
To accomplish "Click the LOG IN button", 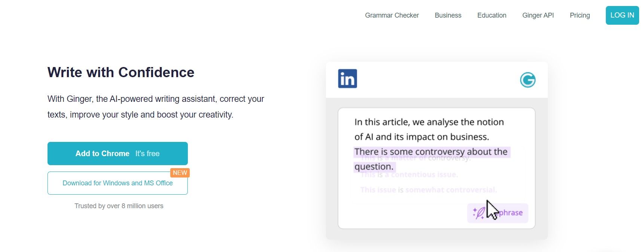I will (x=622, y=15).
